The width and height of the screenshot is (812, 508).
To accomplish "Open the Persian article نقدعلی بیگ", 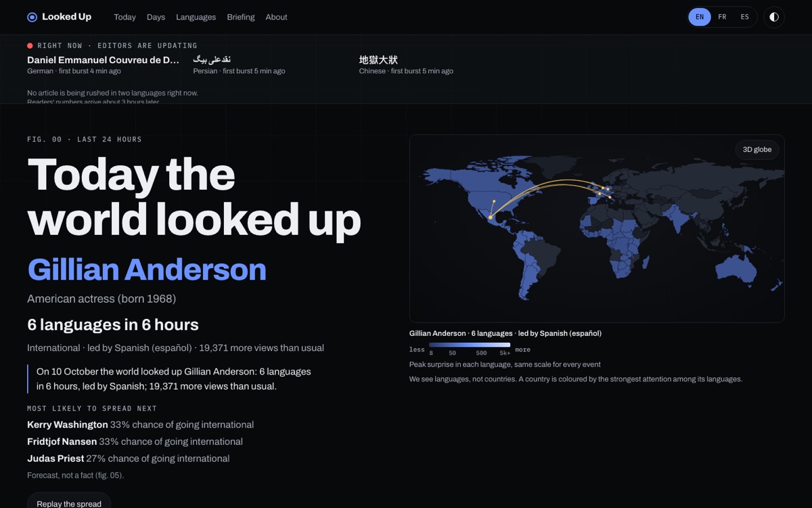I will 212,60.
